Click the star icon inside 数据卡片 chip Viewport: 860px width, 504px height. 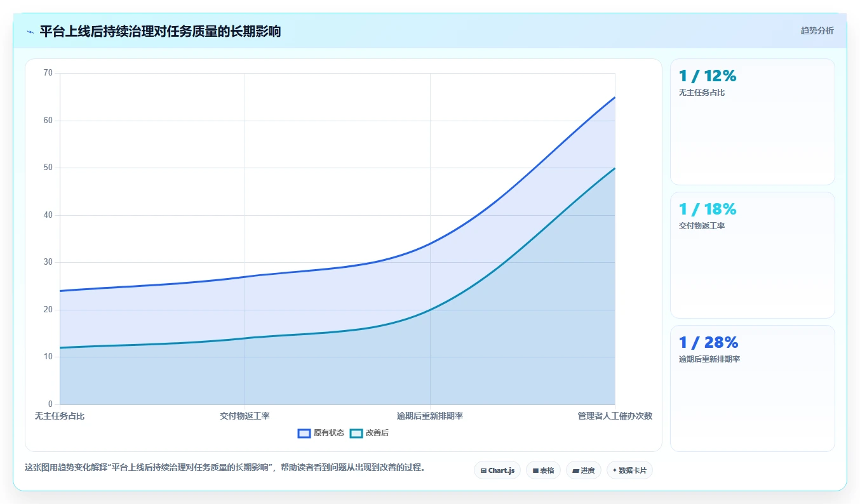pyautogui.click(x=615, y=470)
